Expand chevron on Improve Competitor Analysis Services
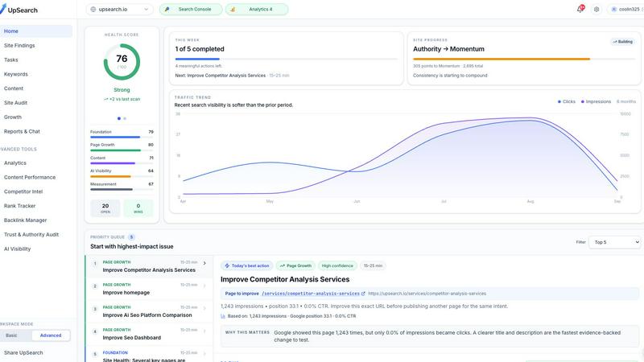This screenshot has width=644, height=362. (x=204, y=263)
